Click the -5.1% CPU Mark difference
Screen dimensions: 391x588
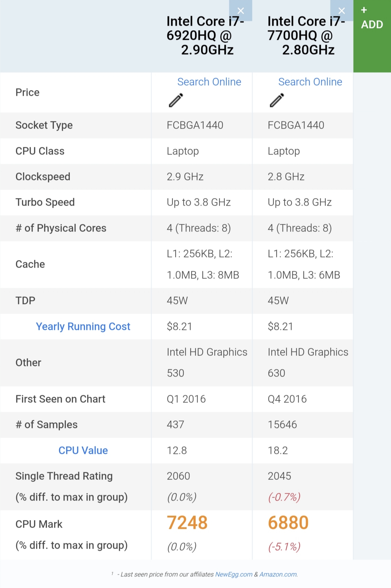point(284,546)
